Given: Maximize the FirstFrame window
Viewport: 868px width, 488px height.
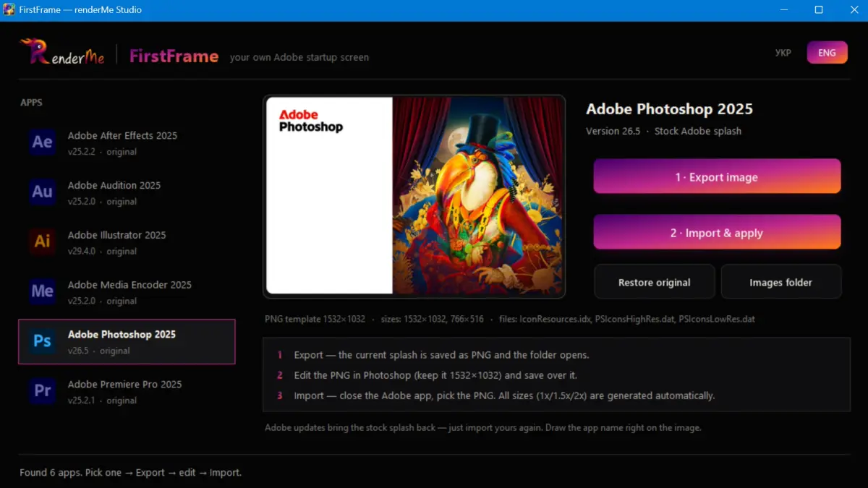Looking at the screenshot, I should point(819,10).
